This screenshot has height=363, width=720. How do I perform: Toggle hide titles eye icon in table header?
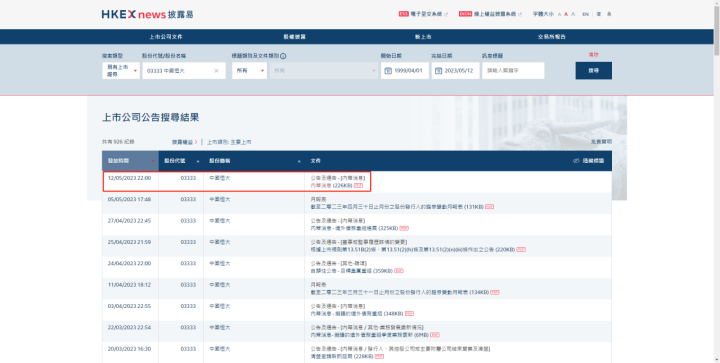coord(576,161)
